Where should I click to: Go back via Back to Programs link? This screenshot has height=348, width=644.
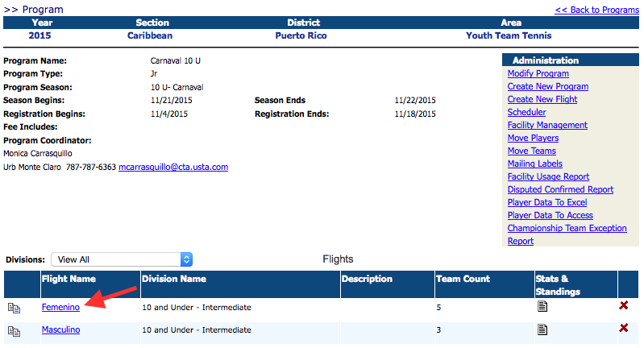point(596,10)
